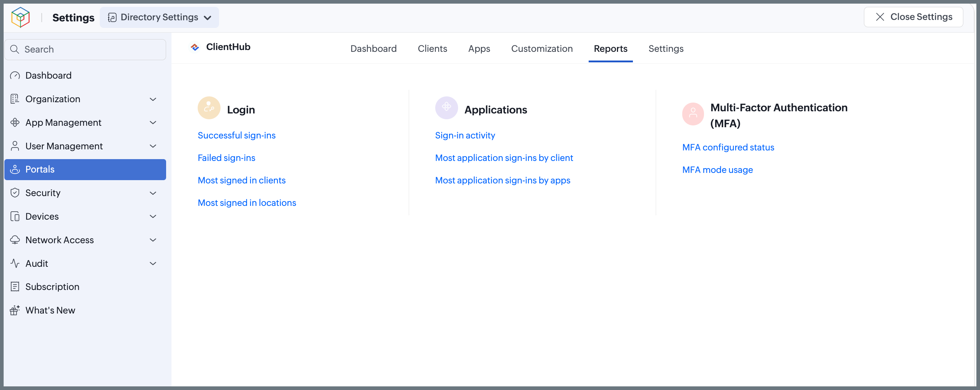This screenshot has height=390, width=980.
Task: Click the Login section round icon
Action: [209, 108]
